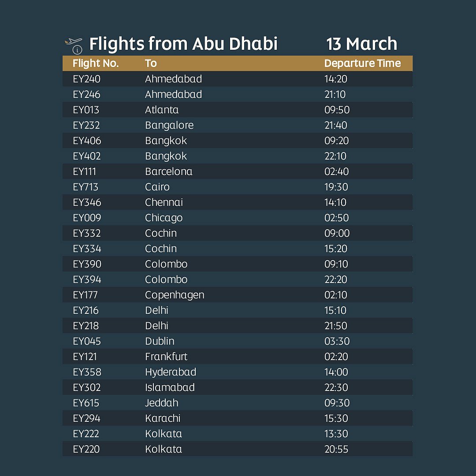Click the 02:40 departure time for Barcelona
The width and height of the screenshot is (476, 476).
pyautogui.click(x=336, y=172)
